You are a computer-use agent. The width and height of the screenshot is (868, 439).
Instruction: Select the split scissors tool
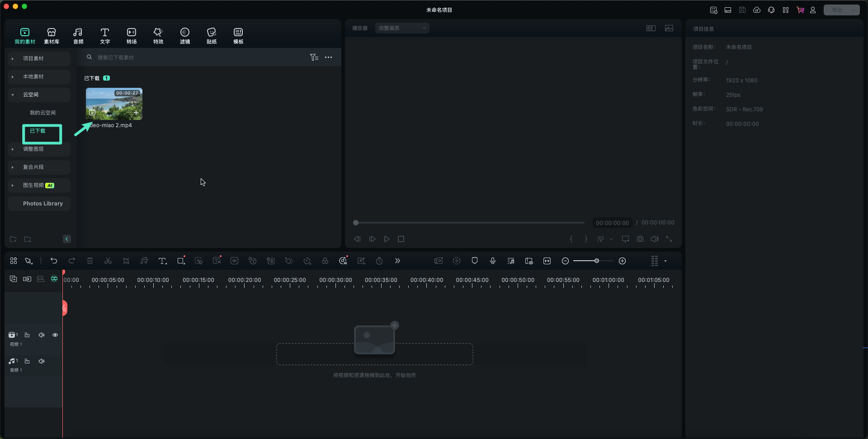[108, 261]
